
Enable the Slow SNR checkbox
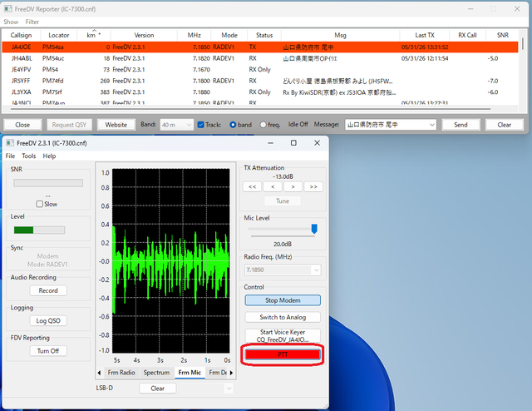tap(40, 204)
